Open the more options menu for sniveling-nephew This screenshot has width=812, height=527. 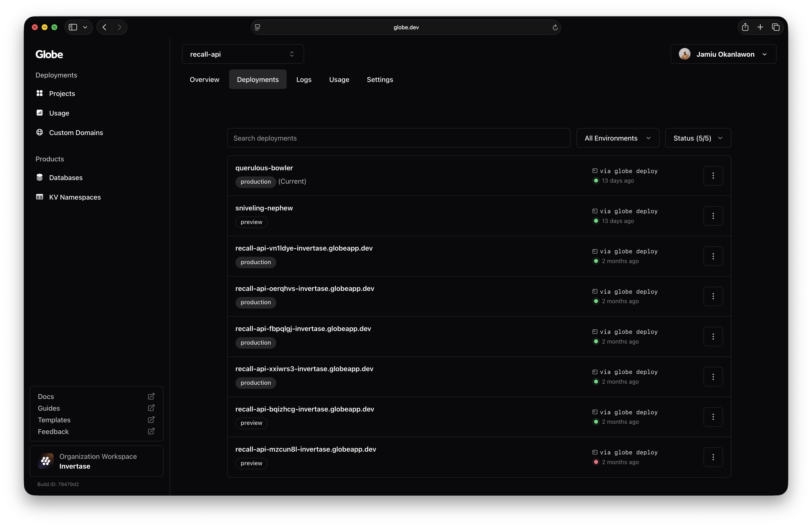[x=713, y=216]
